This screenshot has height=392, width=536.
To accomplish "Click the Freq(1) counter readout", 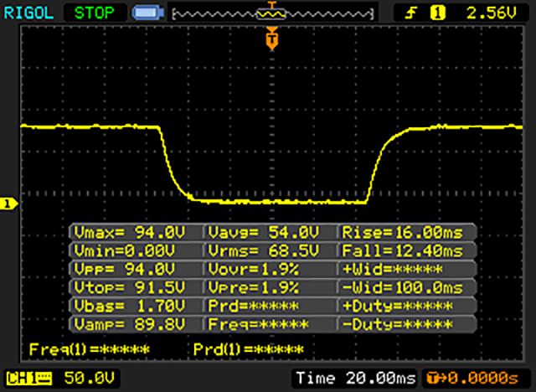I will pos(89,348).
